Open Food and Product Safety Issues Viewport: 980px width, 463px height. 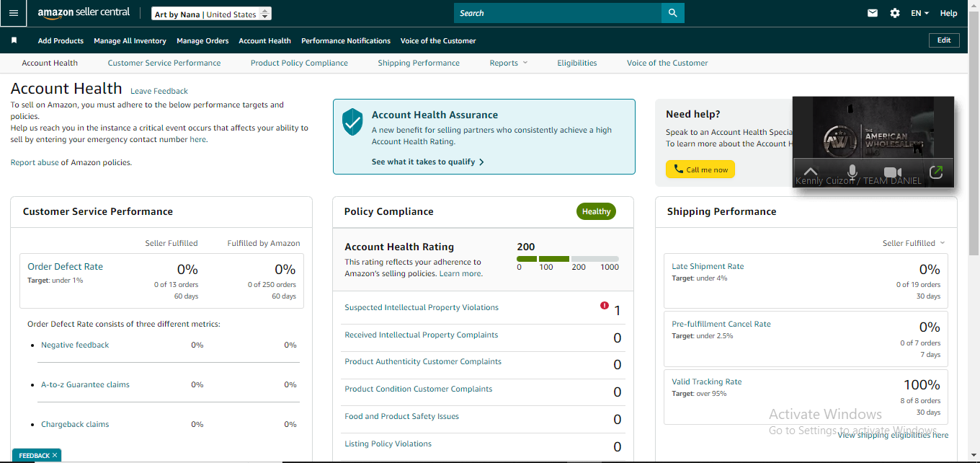(401, 416)
